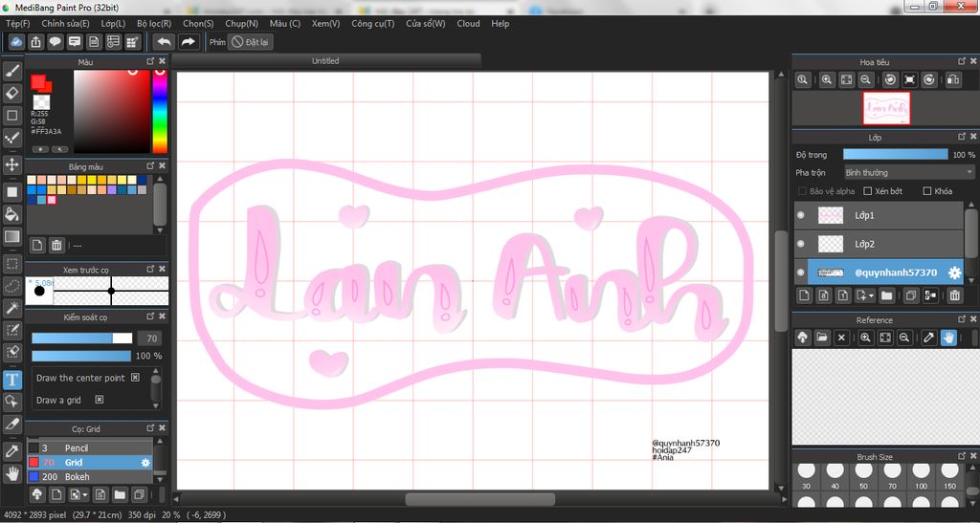Adjust the Độ trong opacity slider
This screenshot has height=523, width=980.
tap(896, 154)
